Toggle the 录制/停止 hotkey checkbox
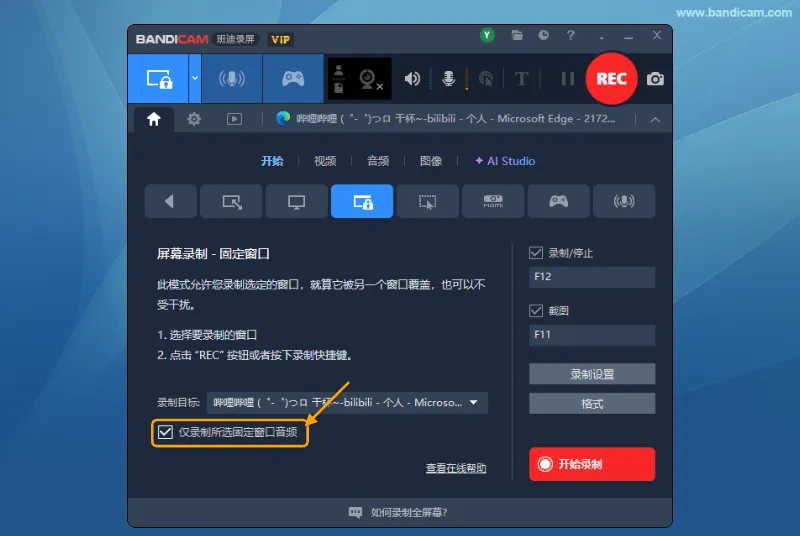This screenshot has height=536, width=800. (536, 253)
